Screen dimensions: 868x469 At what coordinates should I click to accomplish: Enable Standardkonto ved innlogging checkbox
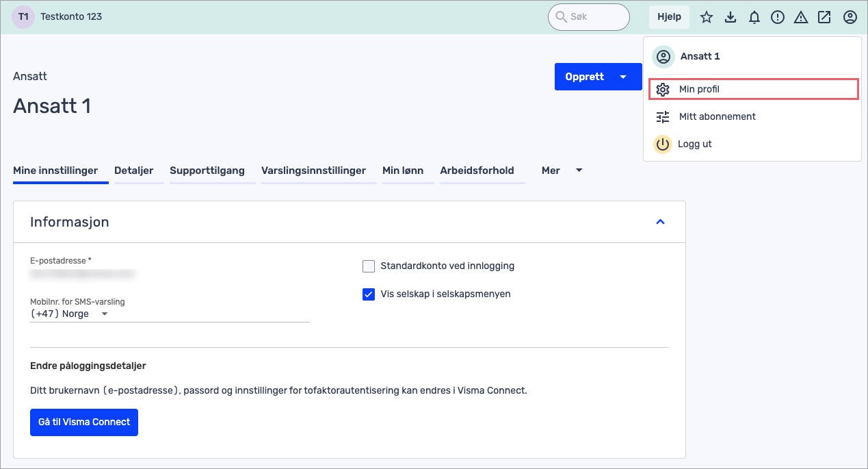[369, 266]
